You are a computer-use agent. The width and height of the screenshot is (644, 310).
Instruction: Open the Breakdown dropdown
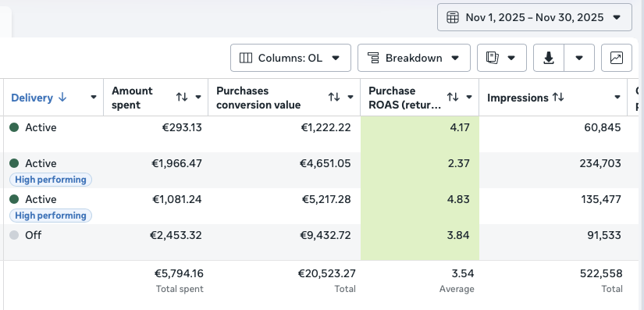coord(414,58)
